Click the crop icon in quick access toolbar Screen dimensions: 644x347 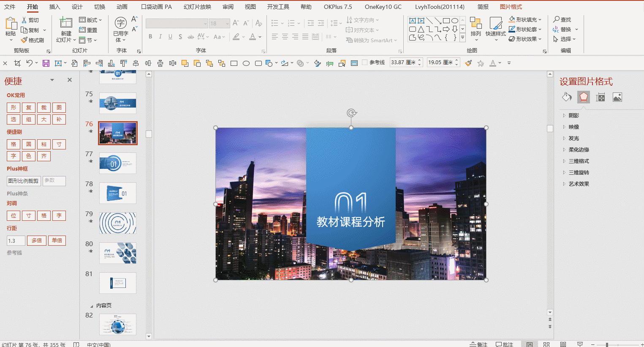(17, 63)
